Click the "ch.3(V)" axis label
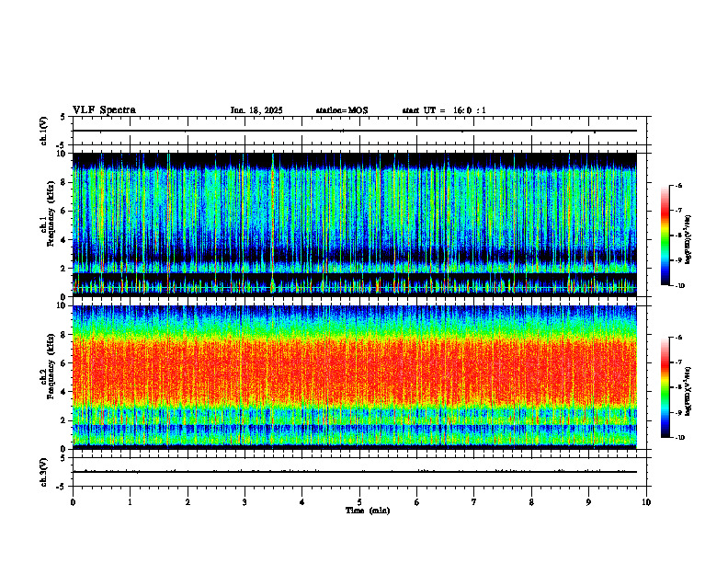The image size is (728, 563). pyautogui.click(x=44, y=472)
